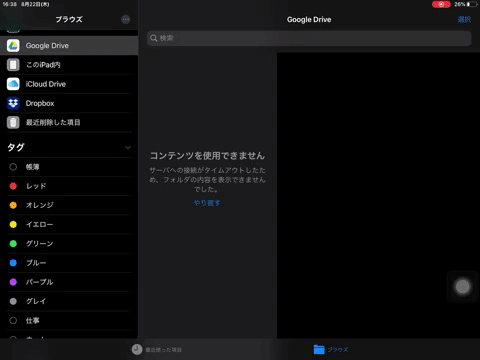Collapse the タグ section chevron
The width and height of the screenshot is (480, 360).
[128, 147]
